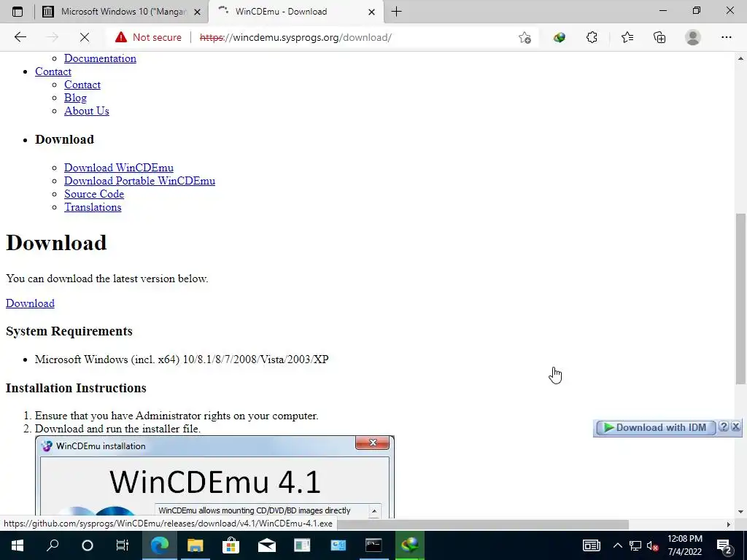Open the Extensions puzzle icon
This screenshot has height=560, width=747.
click(592, 37)
